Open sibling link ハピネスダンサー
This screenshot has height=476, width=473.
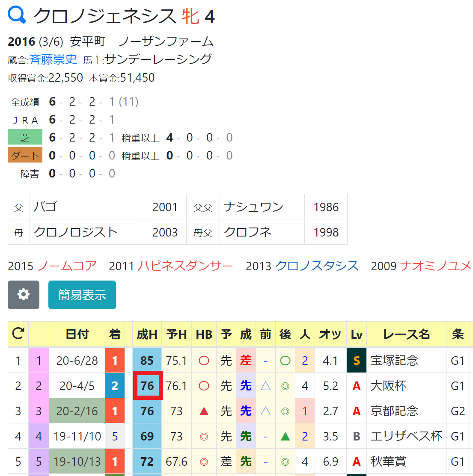[x=185, y=266]
